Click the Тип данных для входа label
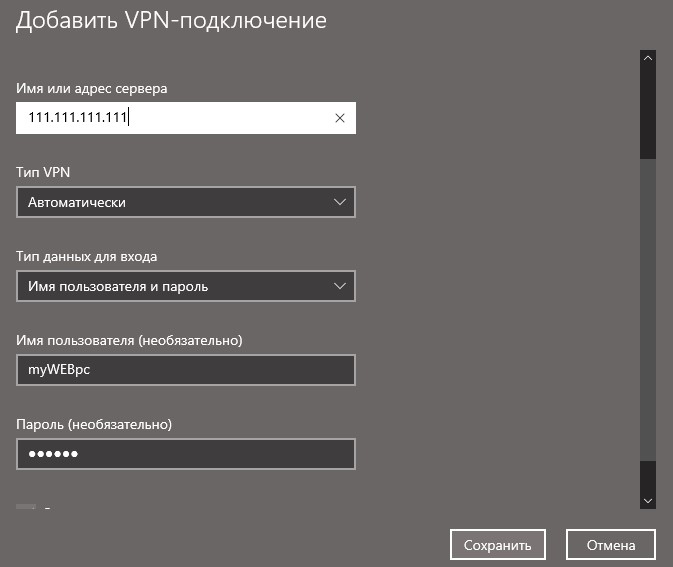The image size is (673, 567). (x=86, y=257)
